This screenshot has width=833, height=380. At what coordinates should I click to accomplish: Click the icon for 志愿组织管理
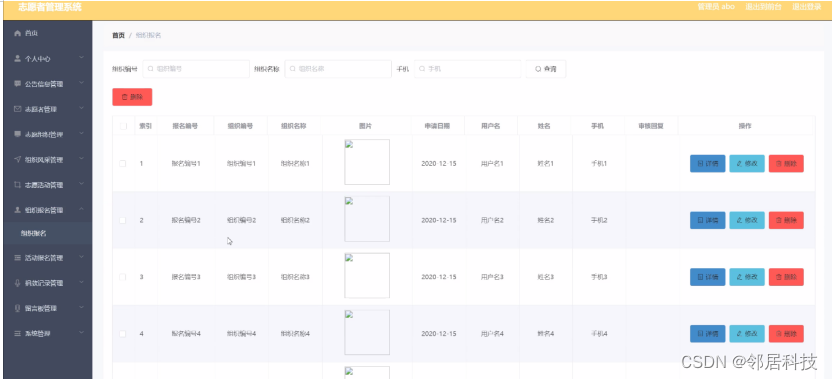pos(17,134)
